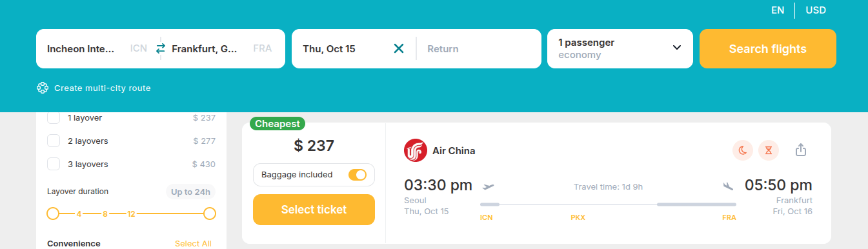Click the Air China airline logo
The width and height of the screenshot is (868, 249).
click(416, 151)
